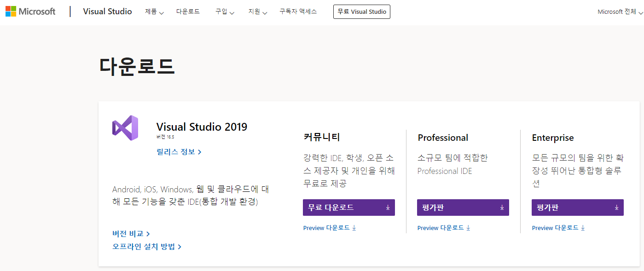
Task: Click the arrow icon beside Enterprise Preview 다운로드
Action: 583,228
